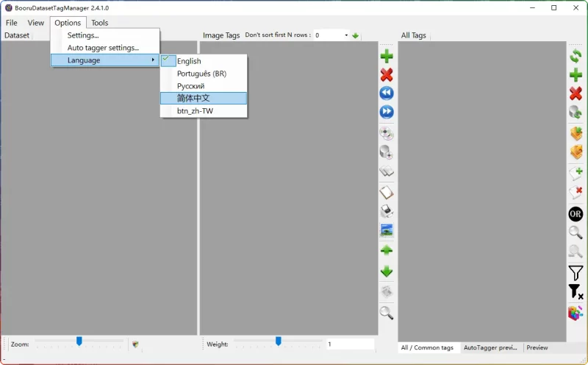Click the Zoom slider handle
Screen dimensions: 588x365
tap(79, 341)
